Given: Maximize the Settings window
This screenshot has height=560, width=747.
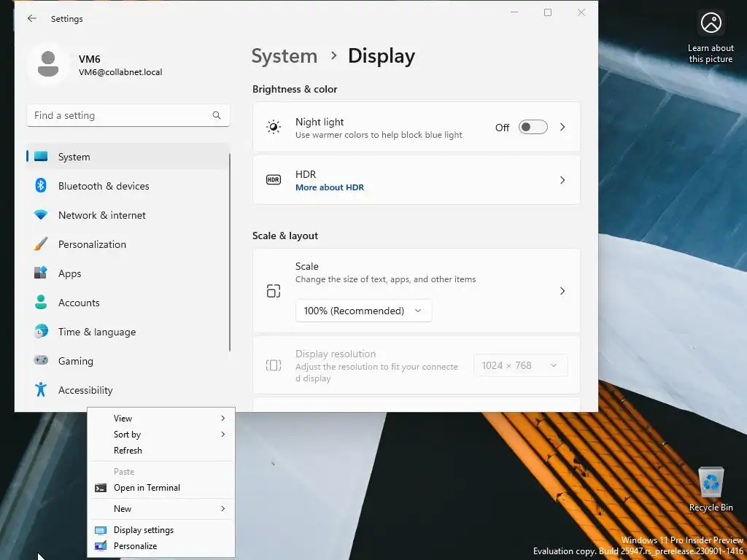Looking at the screenshot, I should (548, 12).
